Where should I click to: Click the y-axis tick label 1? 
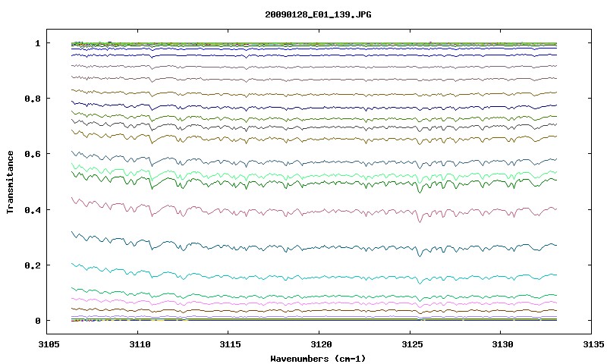38,43
